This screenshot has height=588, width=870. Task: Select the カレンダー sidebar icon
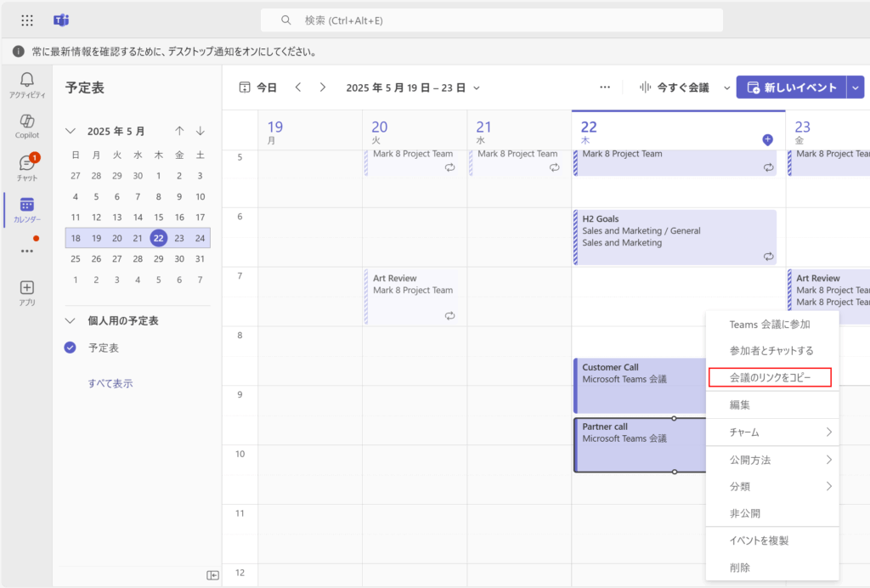(x=26, y=210)
